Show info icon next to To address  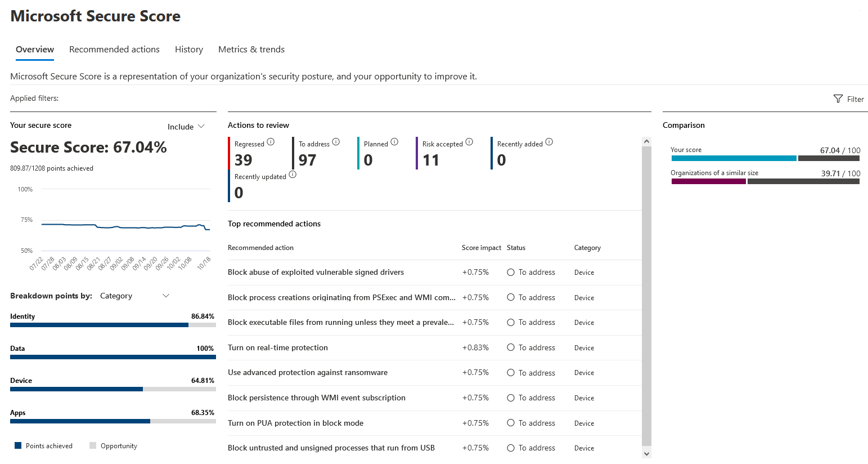pos(336,142)
